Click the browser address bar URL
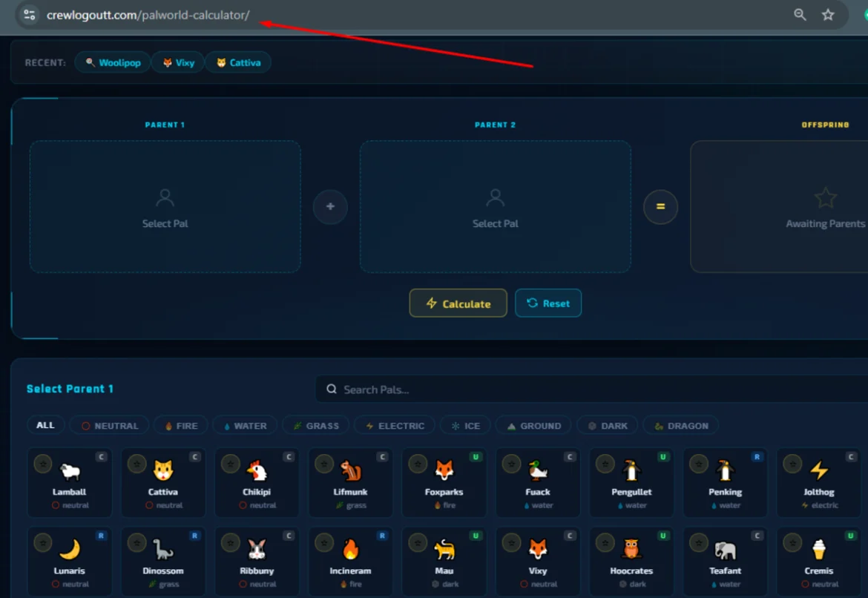 (148, 15)
